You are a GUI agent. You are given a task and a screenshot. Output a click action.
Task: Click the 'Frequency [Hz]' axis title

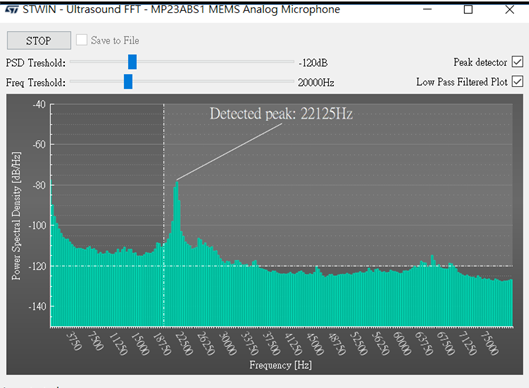pyautogui.click(x=281, y=365)
